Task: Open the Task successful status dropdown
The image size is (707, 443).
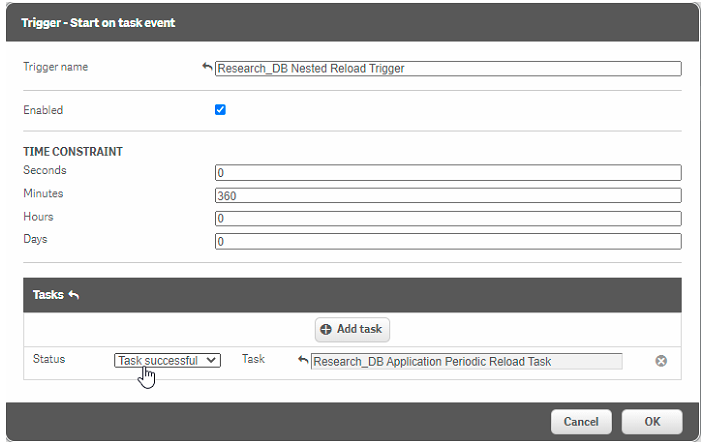Action: tap(167, 360)
